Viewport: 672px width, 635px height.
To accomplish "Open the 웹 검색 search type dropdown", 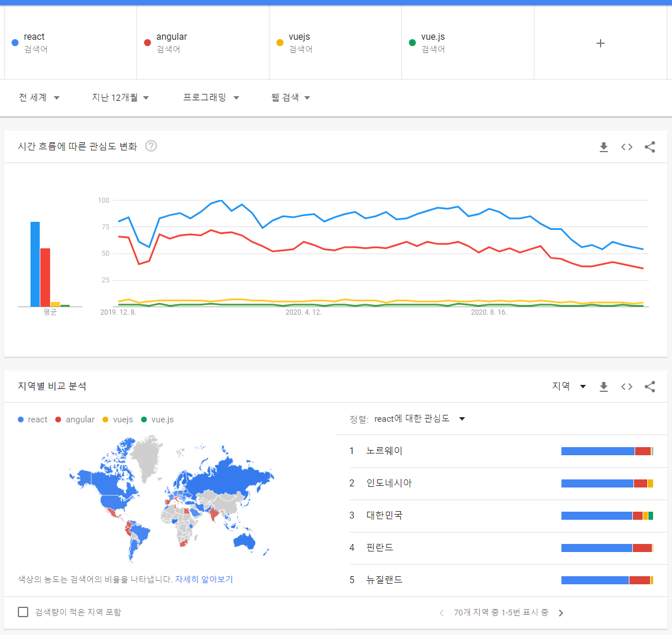I will (290, 98).
